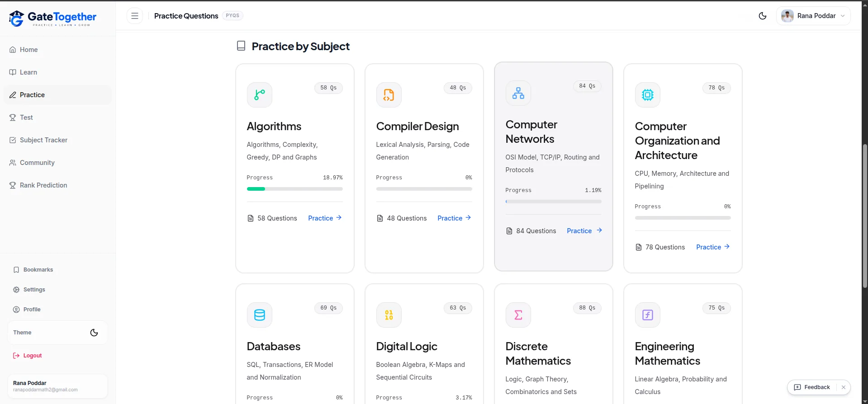Click the Databases cylinder icon
The image size is (868, 404).
pyautogui.click(x=260, y=315)
